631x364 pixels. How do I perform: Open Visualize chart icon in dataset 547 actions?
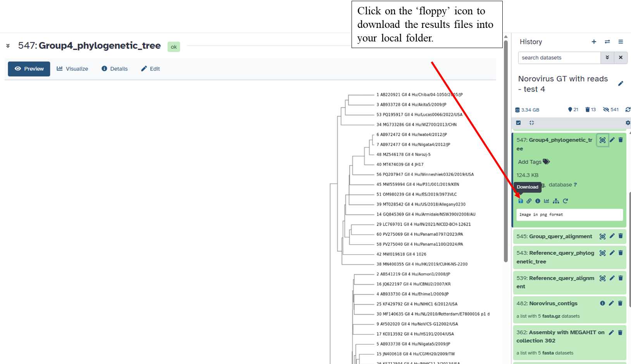pos(547,201)
